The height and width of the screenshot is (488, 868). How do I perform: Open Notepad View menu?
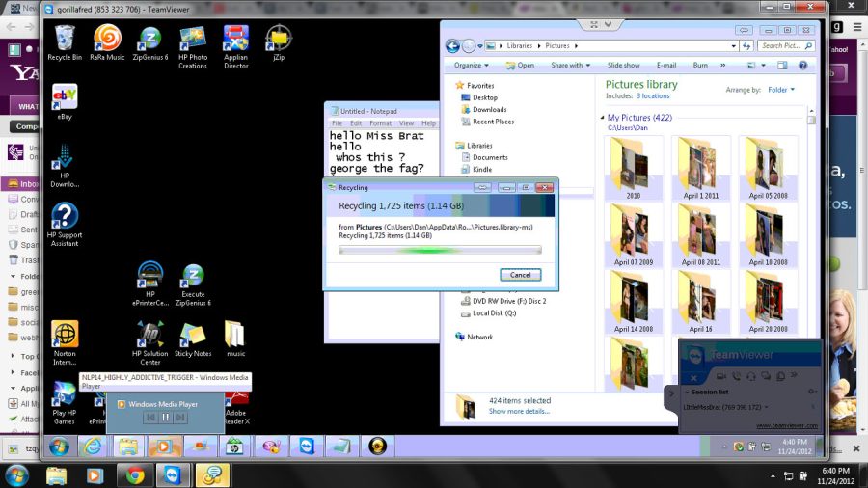click(x=406, y=123)
